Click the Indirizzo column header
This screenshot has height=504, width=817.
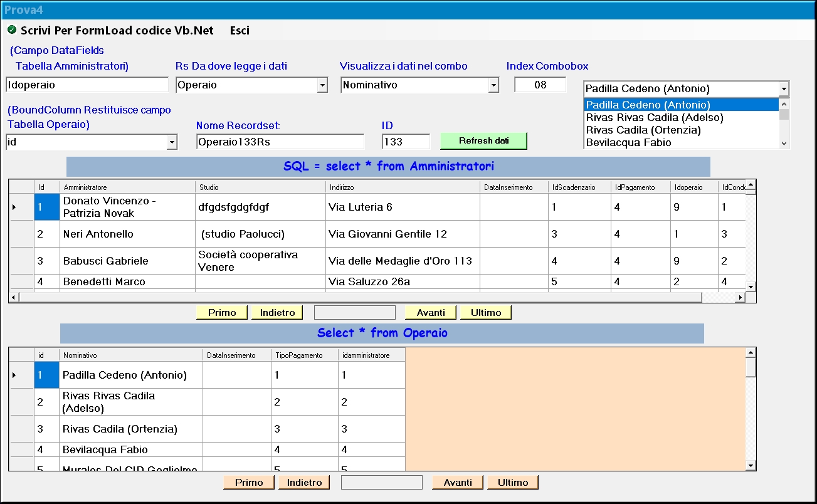(x=403, y=187)
